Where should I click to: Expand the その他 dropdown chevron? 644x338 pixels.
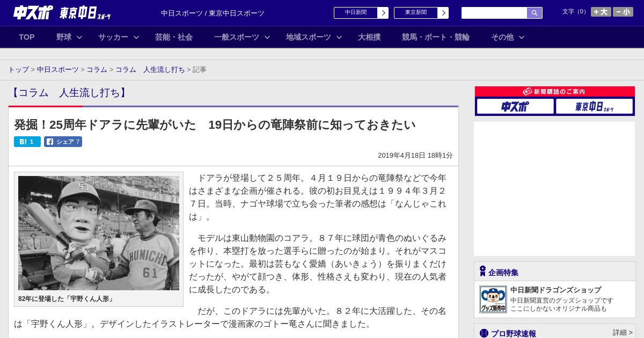522,37
